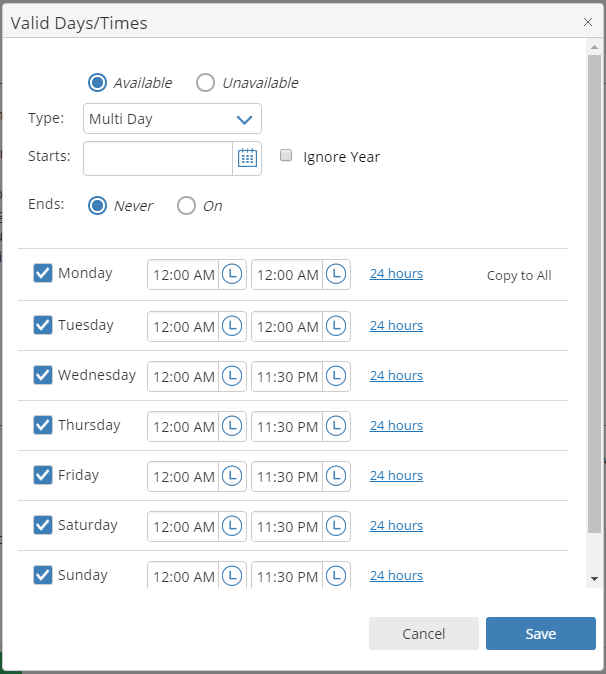Click the scrollbar down arrow
The height and width of the screenshot is (674, 606).
click(x=594, y=579)
